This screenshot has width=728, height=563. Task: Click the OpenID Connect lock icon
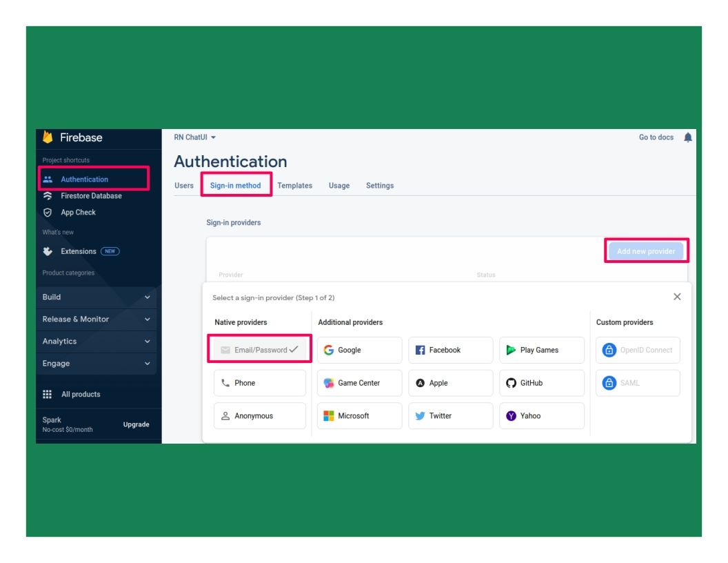(x=609, y=350)
